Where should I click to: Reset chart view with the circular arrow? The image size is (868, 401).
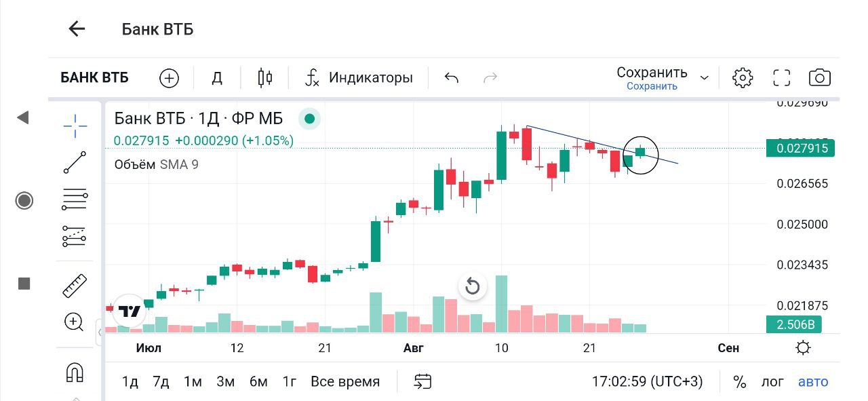pos(473,286)
